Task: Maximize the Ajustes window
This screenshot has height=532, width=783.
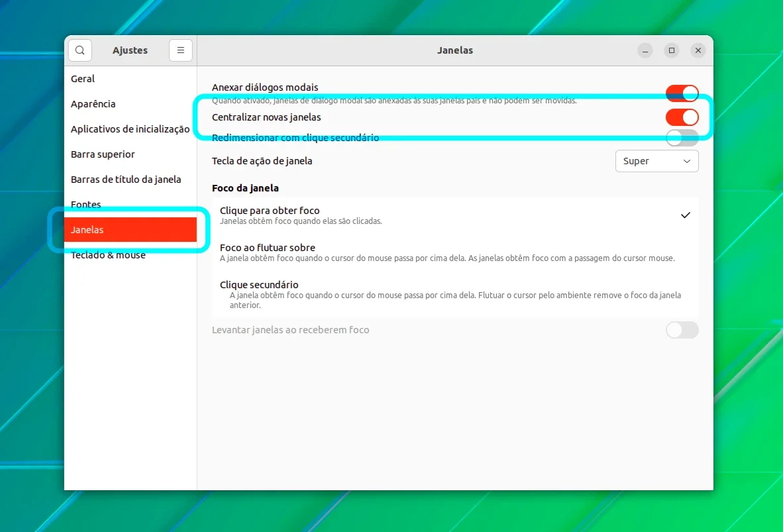Action: (x=672, y=50)
